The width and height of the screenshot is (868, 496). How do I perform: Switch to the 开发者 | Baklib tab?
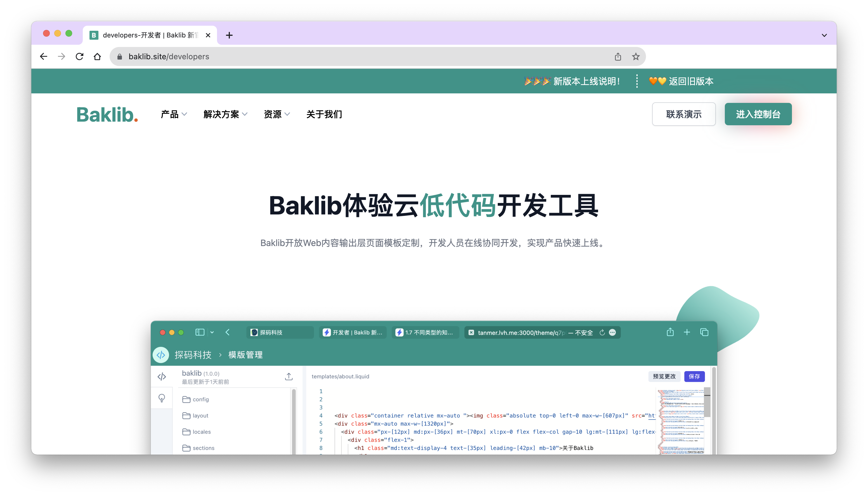pyautogui.click(x=353, y=332)
